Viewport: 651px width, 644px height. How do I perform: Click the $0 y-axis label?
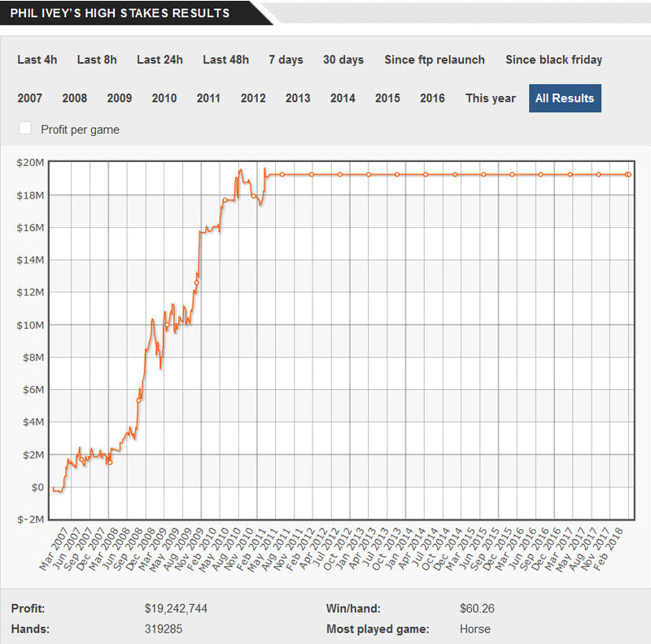coord(37,487)
